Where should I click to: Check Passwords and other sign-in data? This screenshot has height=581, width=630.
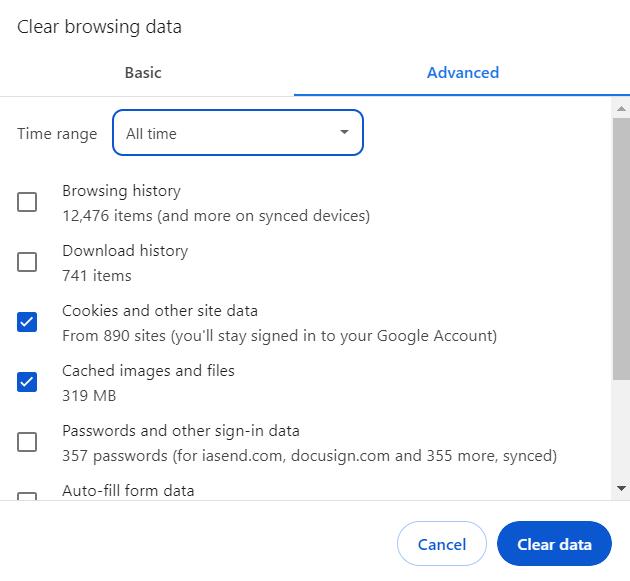(27, 442)
